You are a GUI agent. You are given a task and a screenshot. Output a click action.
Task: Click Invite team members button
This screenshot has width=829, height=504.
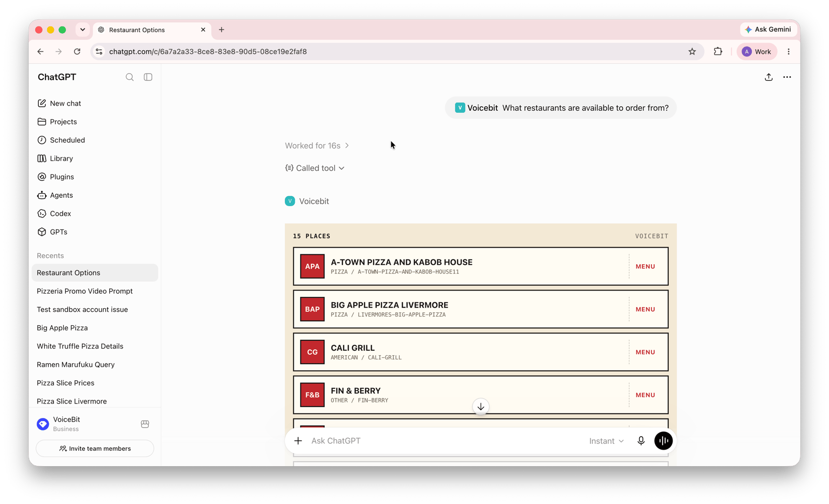pyautogui.click(x=95, y=449)
